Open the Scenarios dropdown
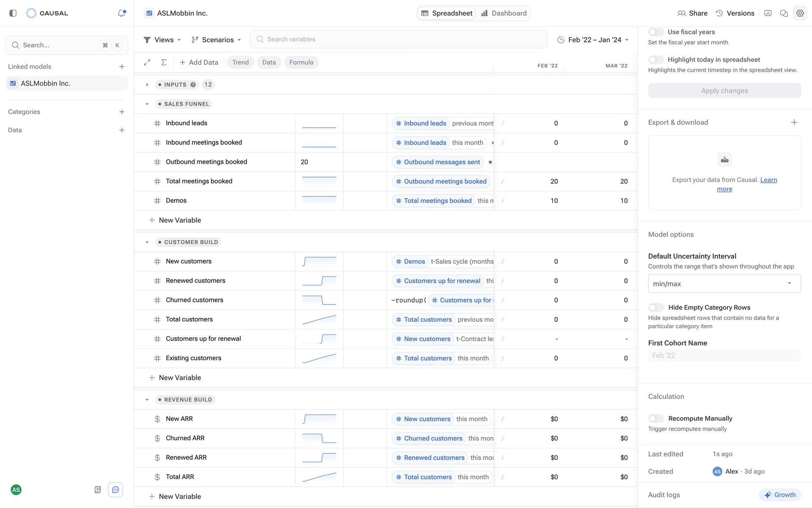This screenshot has height=508, width=812. (216, 39)
